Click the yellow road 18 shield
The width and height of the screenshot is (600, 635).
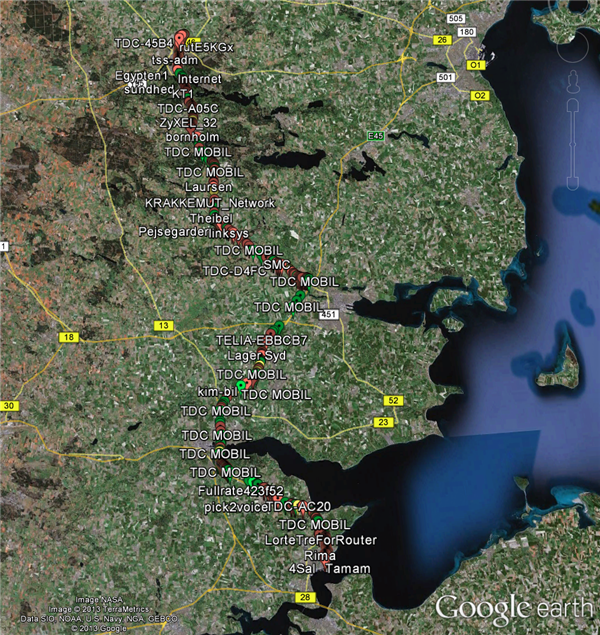[x=69, y=337]
